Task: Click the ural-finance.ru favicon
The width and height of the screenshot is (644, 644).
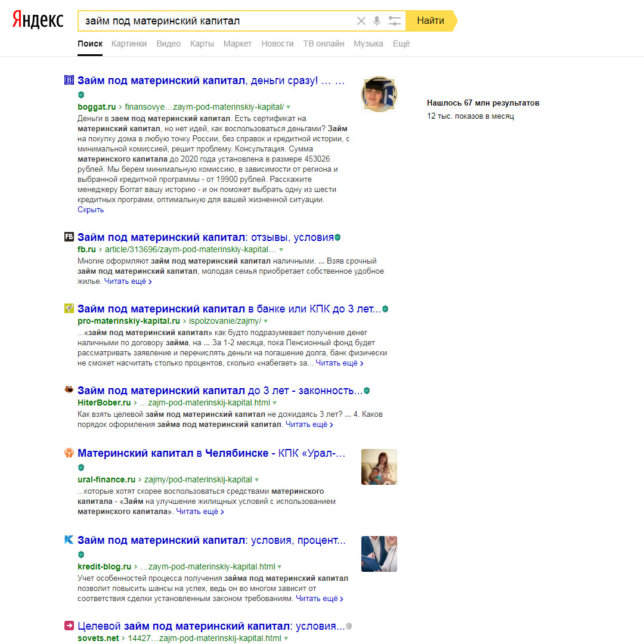Action: click(x=69, y=452)
